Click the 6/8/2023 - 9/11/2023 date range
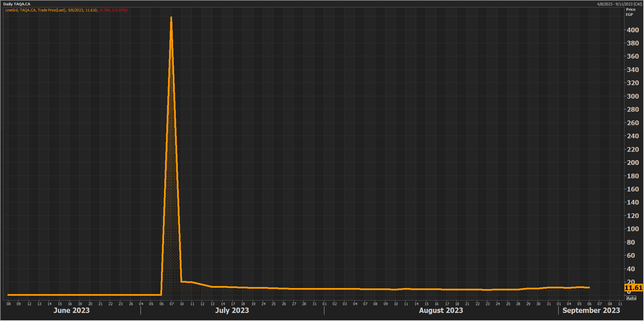This screenshot has width=644, height=321. tap(619, 4)
